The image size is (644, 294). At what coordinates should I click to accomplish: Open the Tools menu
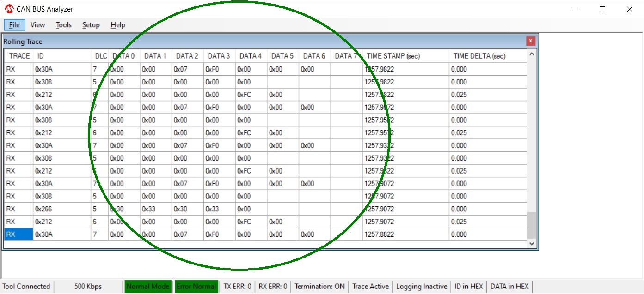[64, 25]
